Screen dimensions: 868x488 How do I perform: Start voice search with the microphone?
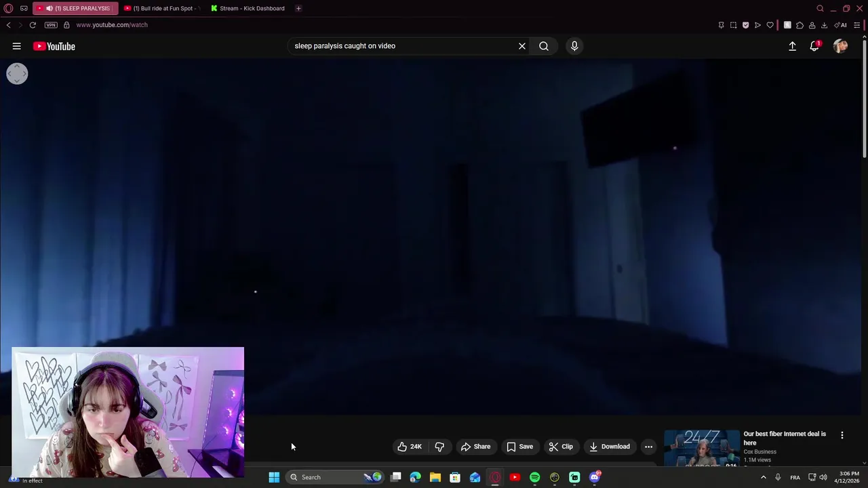pos(574,46)
